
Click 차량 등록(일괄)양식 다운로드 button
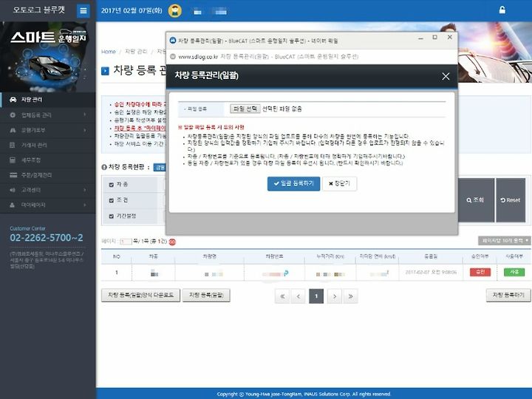(141, 295)
